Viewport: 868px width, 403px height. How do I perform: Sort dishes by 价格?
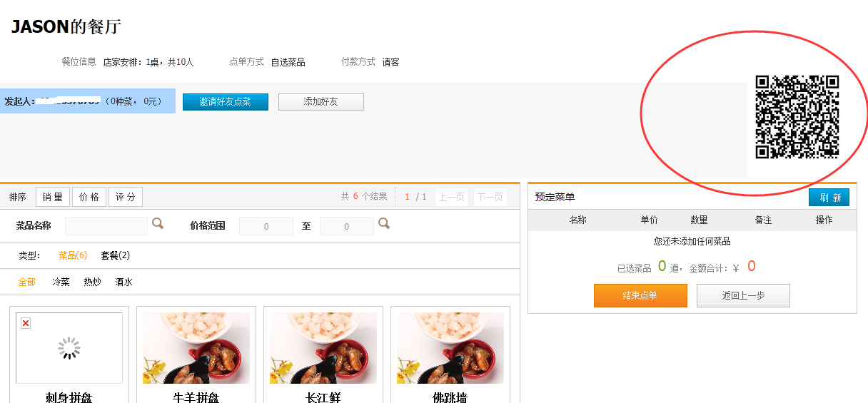coord(89,197)
